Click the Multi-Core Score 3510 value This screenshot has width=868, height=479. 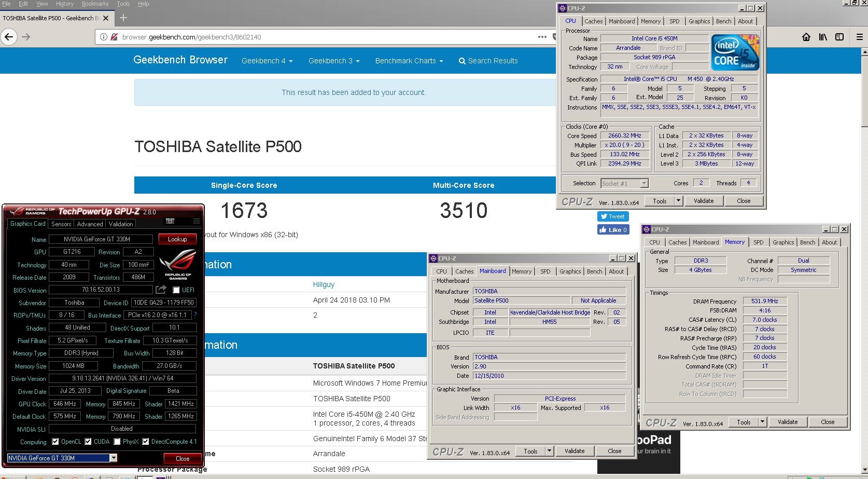point(464,210)
